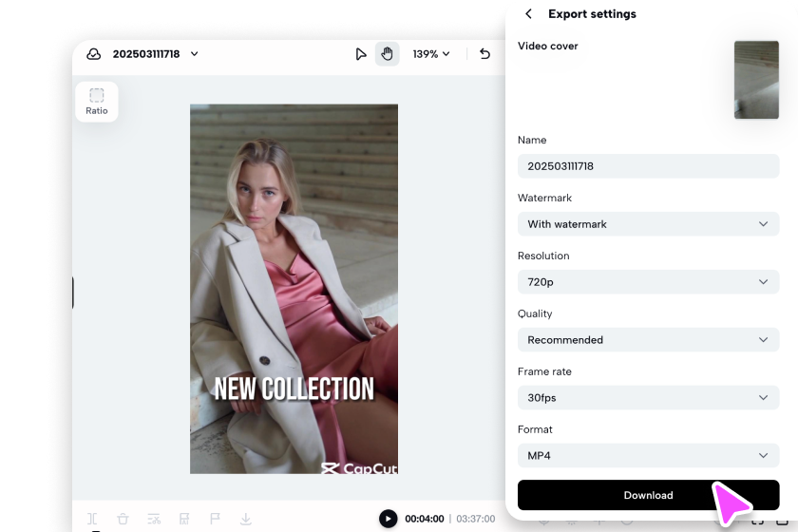
Task: Click the cloud save status icon
Action: tap(94, 54)
